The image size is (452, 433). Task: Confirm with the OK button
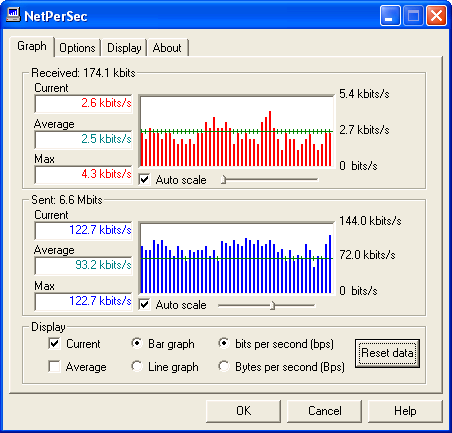click(x=243, y=411)
